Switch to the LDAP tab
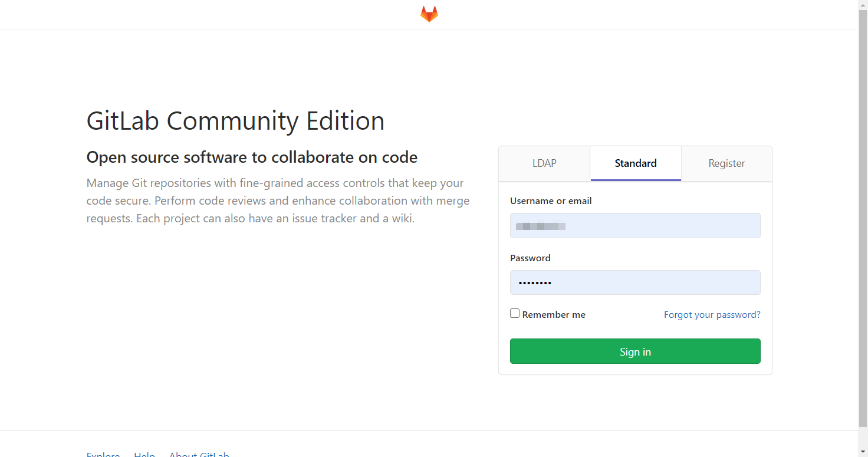The height and width of the screenshot is (457, 868). [x=544, y=163]
